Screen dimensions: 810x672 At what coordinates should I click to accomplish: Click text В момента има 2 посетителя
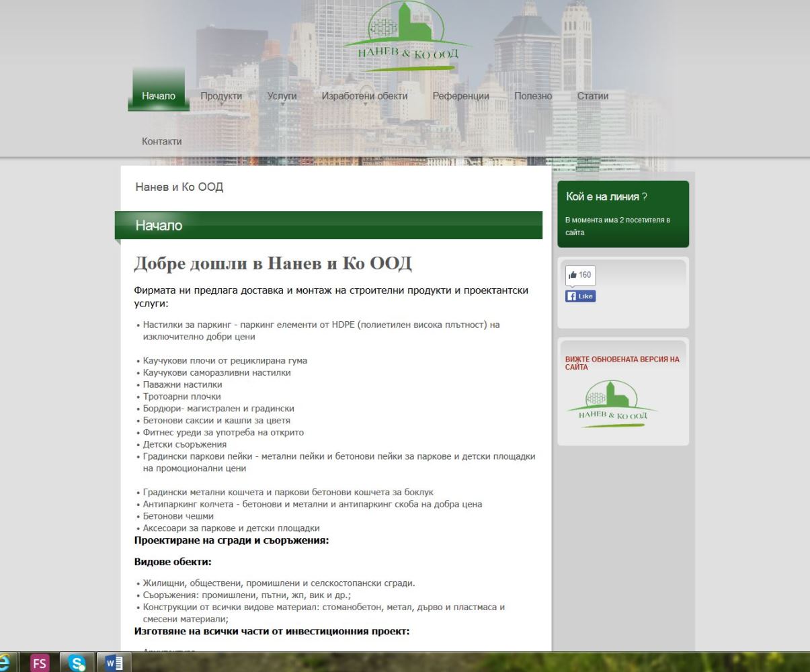tap(617, 226)
